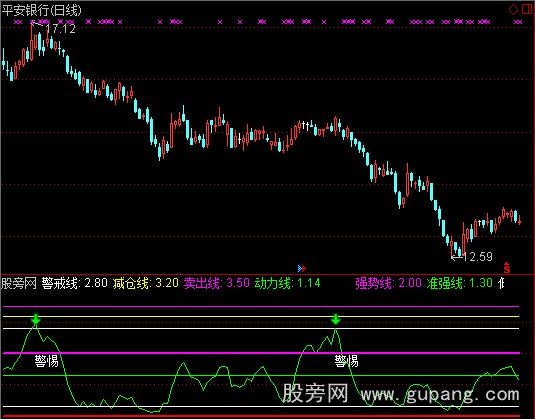
Task: Click the 警戒线: 2.80 indicator value
Action: click(75, 283)
